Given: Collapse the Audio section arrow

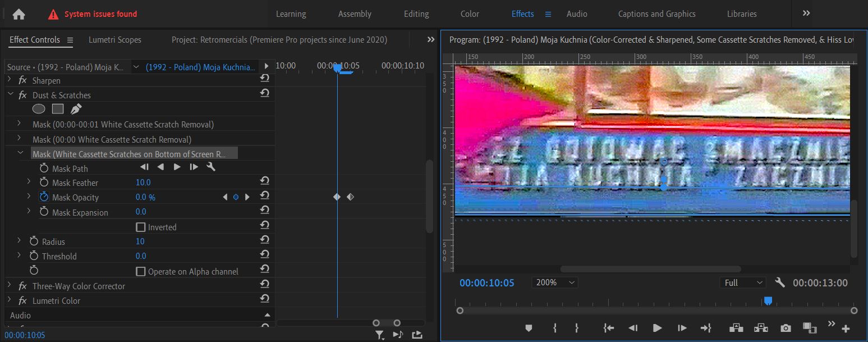Looking at the screenshot, I should click(268, 315).
